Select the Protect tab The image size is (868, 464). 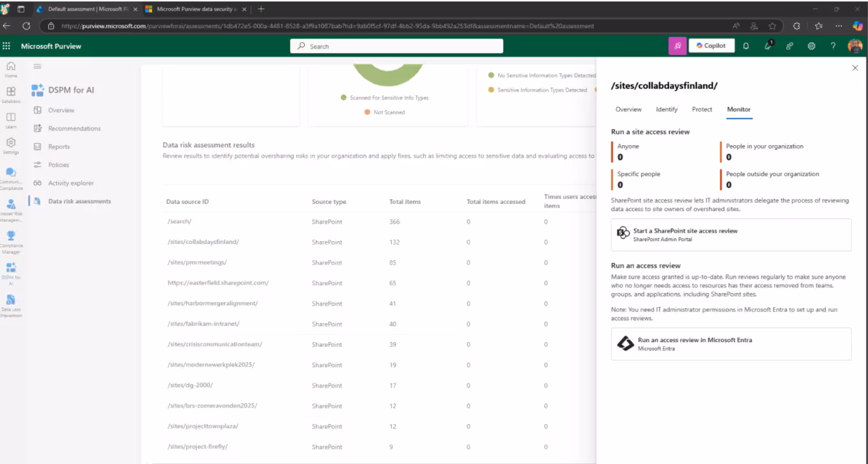point(702,109)
